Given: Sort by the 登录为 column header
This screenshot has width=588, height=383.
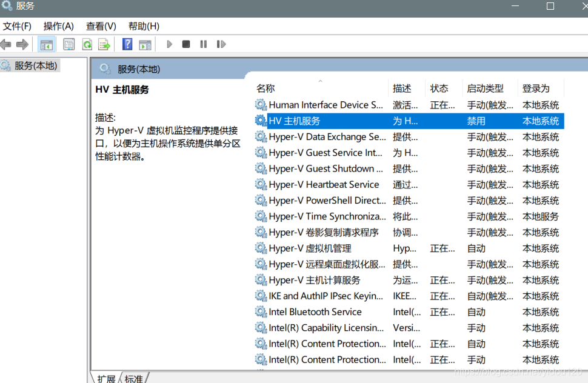Looking at the screenshot, I should click(541, 88).
